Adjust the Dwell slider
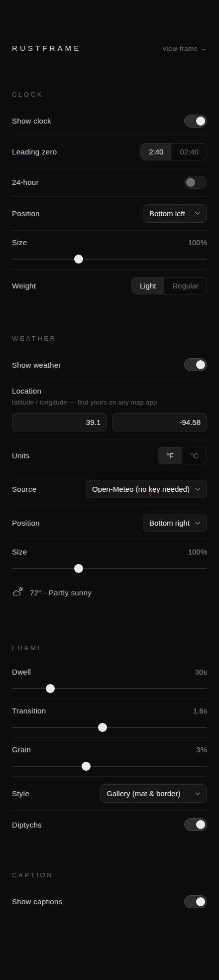This screenshot has width=219, height=980. 109,689
